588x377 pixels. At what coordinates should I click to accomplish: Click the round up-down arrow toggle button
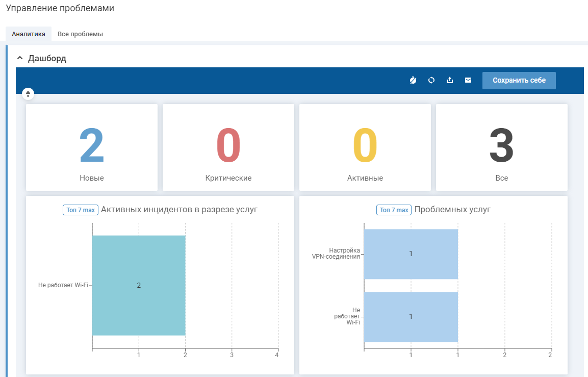[28, 94]
